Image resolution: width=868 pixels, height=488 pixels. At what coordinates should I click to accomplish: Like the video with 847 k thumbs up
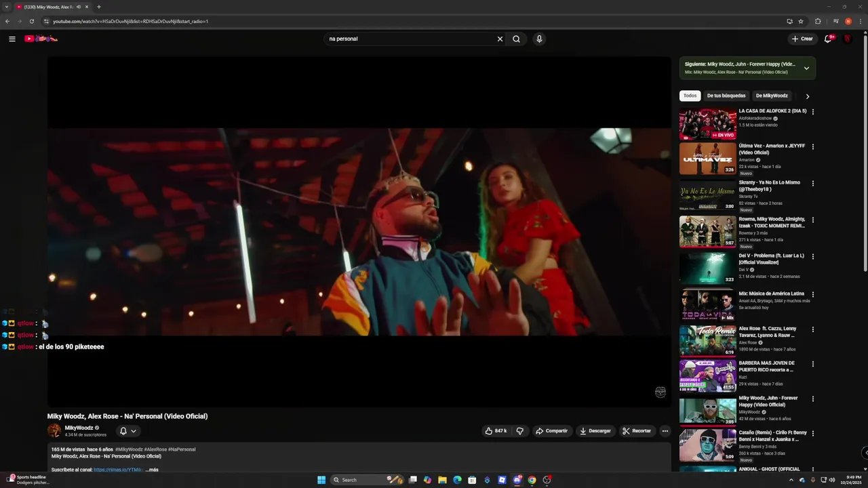click(496, 431)
